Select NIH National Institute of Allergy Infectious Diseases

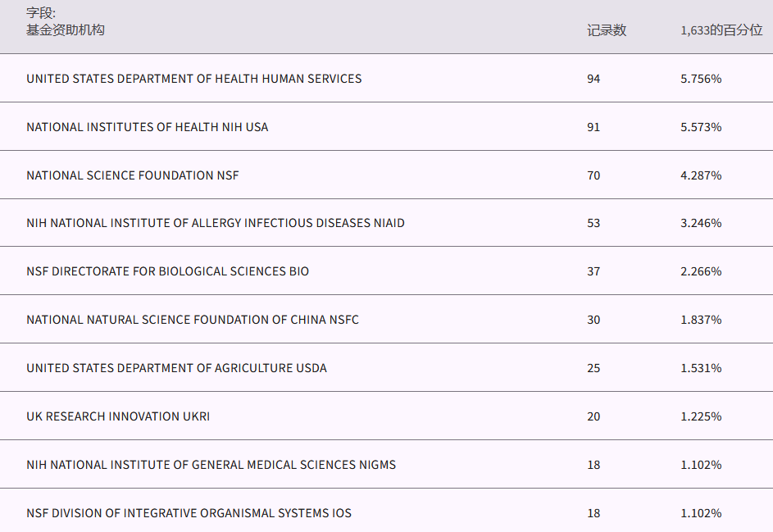tap(216, 223)
